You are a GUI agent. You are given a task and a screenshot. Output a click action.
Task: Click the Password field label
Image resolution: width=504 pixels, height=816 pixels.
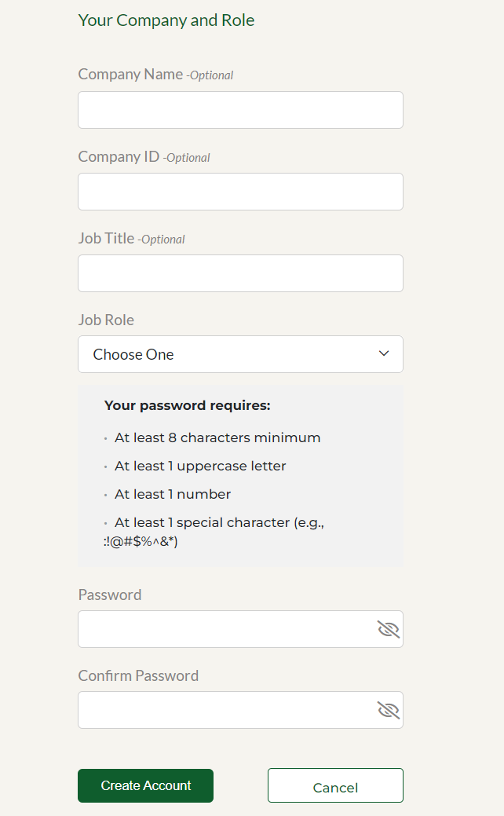coord(110,595)
